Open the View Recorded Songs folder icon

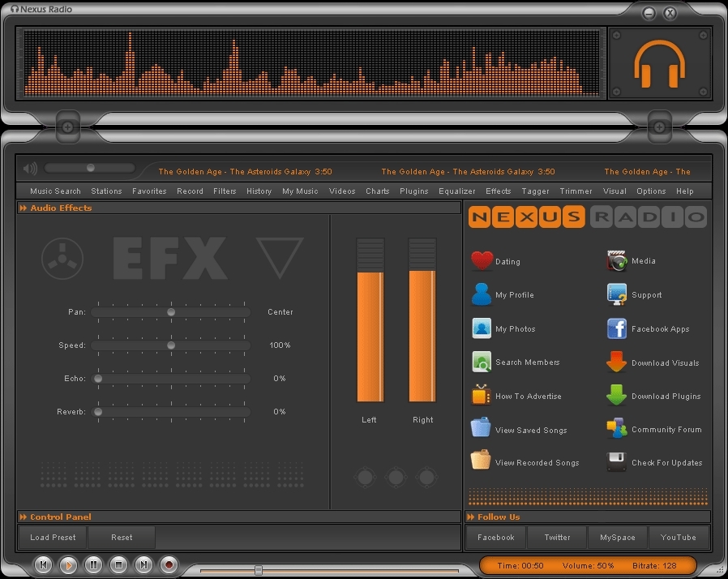481,460
